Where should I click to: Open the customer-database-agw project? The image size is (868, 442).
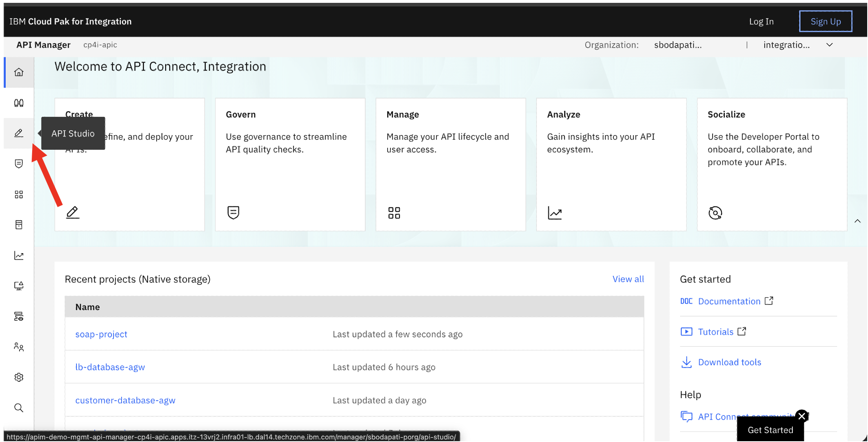pos(125,400)
